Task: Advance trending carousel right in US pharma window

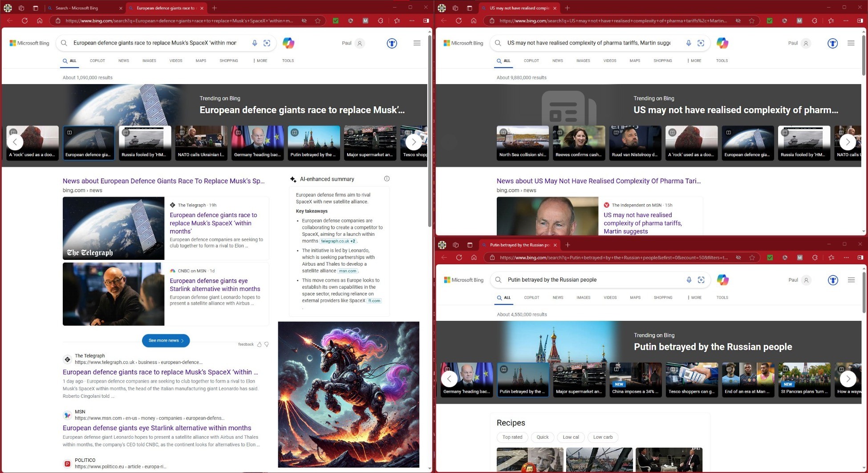Action: coord(848,142)
